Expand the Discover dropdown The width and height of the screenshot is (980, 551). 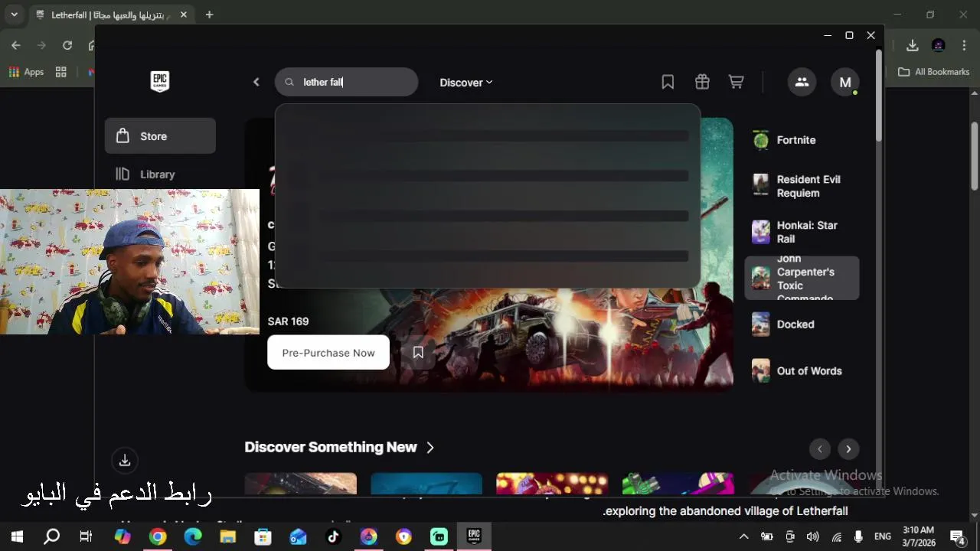[466, 82]
